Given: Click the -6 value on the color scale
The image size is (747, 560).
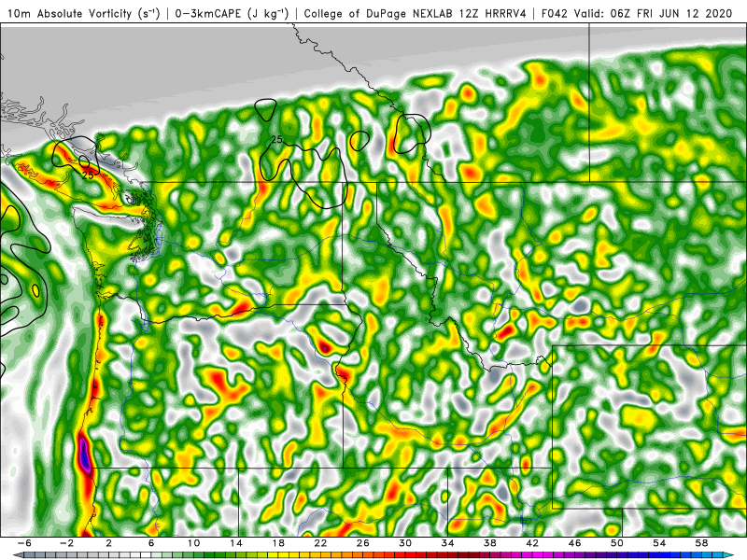Looking at the screenshot, I should [x=24, y=543].
